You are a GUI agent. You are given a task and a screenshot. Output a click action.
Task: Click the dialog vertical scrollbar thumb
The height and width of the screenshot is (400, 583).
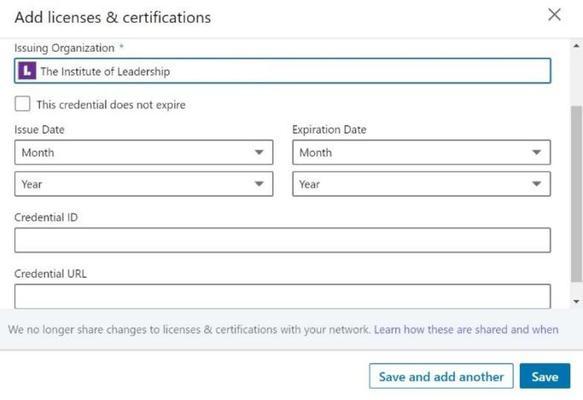pyautogui.click(x=576, y=193)
